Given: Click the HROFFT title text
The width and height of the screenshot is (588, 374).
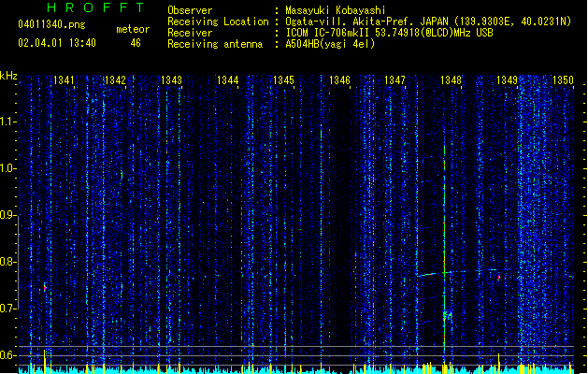Looking at the screenshot, I should [x=96, y=7].
